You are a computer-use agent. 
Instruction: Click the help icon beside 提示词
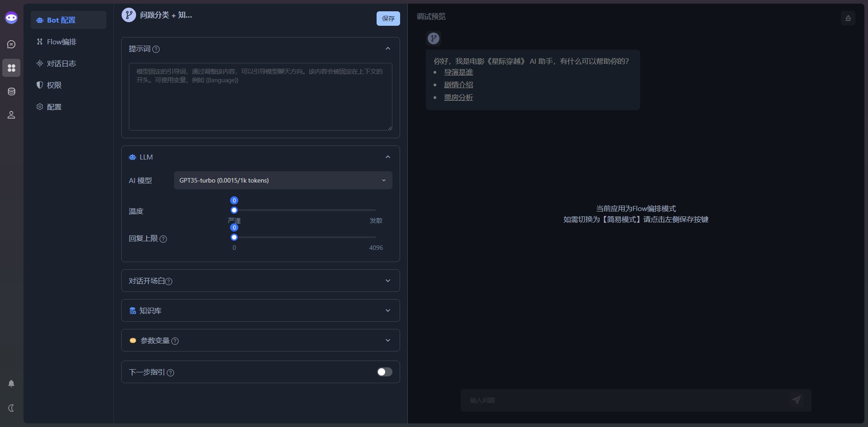pos(156,49)
